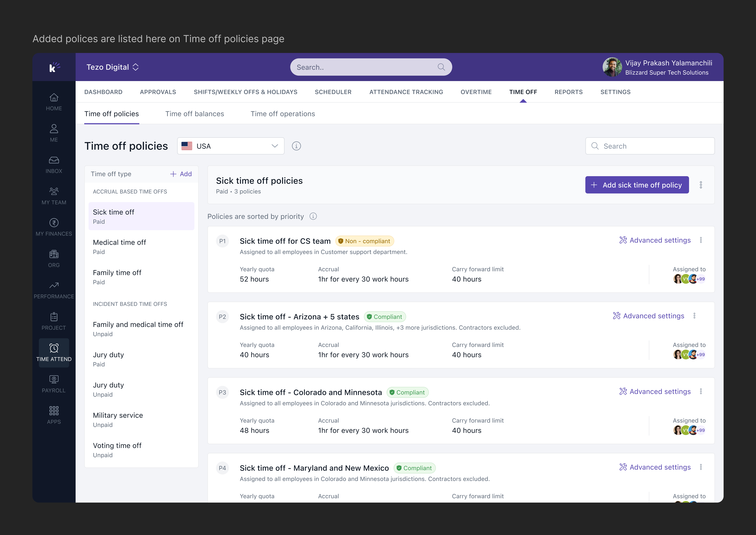
Task: Open the Attendance Tracking tab
Action: pos(406,92)
